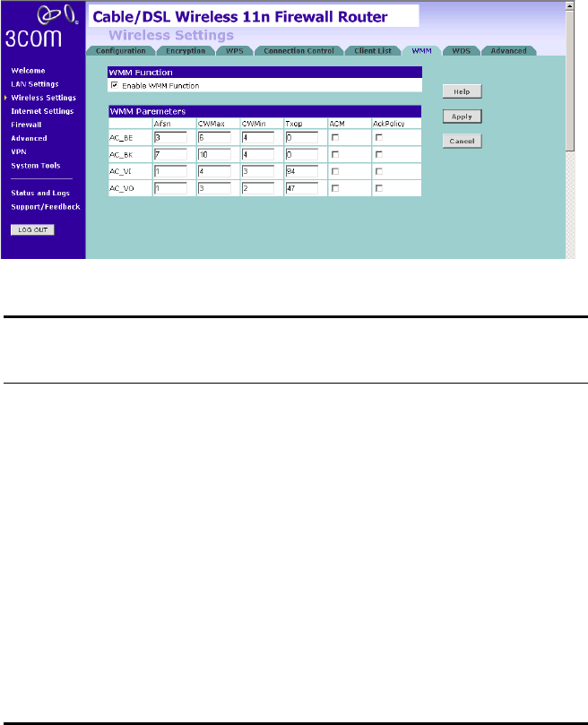Toggle Enable WMM Function checkbox

(x=114, y=85)
